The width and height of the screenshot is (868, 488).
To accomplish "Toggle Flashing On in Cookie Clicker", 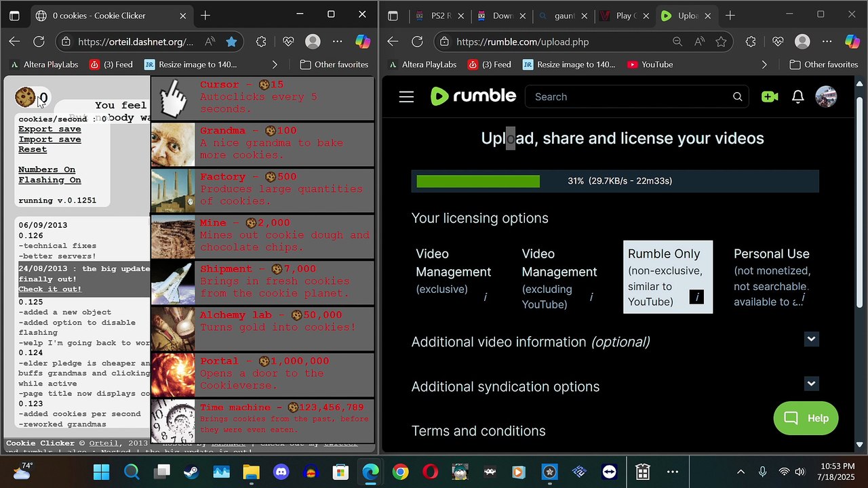I will (50, 180).
